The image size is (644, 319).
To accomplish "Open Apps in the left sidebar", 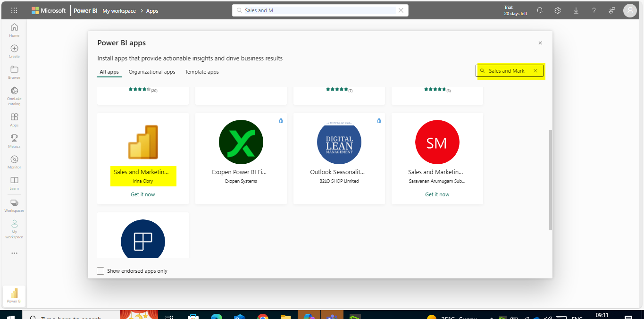I will pos(14,120).
